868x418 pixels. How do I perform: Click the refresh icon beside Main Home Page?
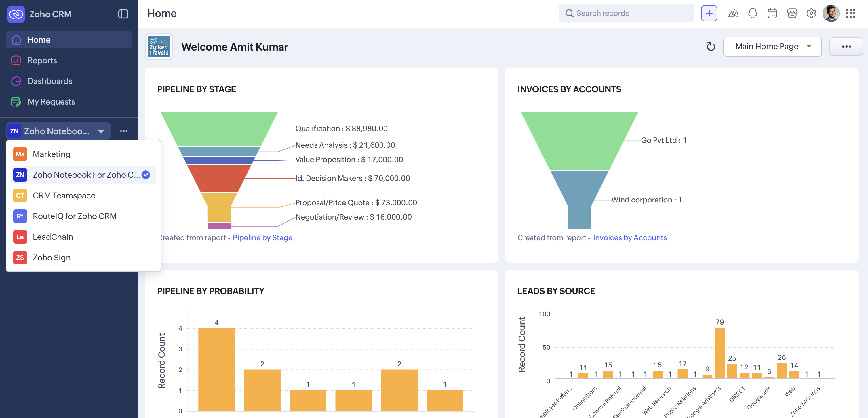[711, 47]
